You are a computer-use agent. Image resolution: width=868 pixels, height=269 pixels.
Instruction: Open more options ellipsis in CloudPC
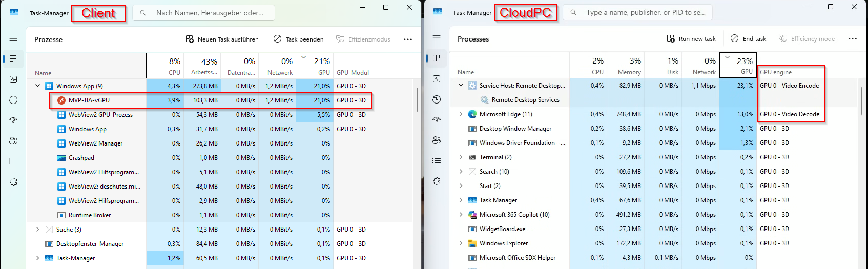[x=853, y=38]
